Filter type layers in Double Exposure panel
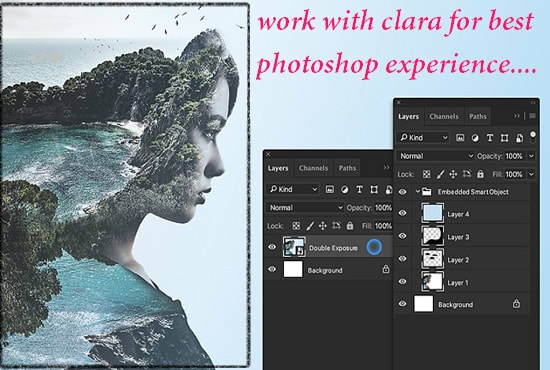Image resolution: width=550 pixels, height=370 pixels. [x=360, y=190]
